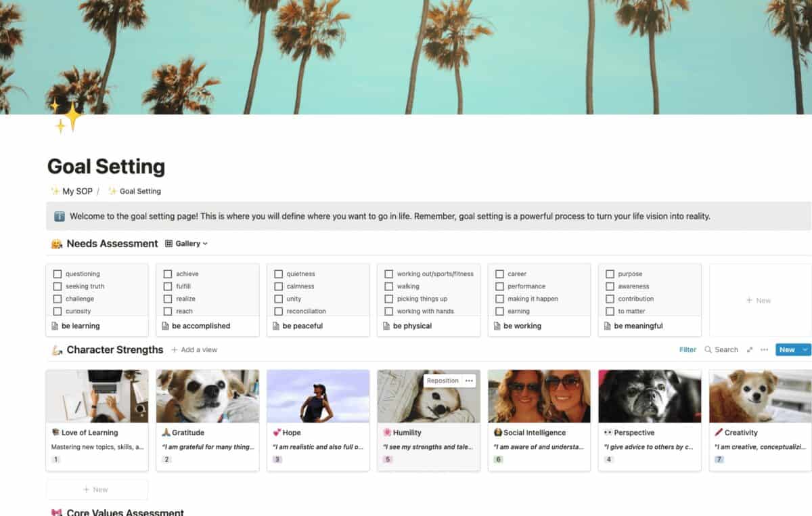Open the full page expand icon
812x516 pixels.
coord(749,350)
